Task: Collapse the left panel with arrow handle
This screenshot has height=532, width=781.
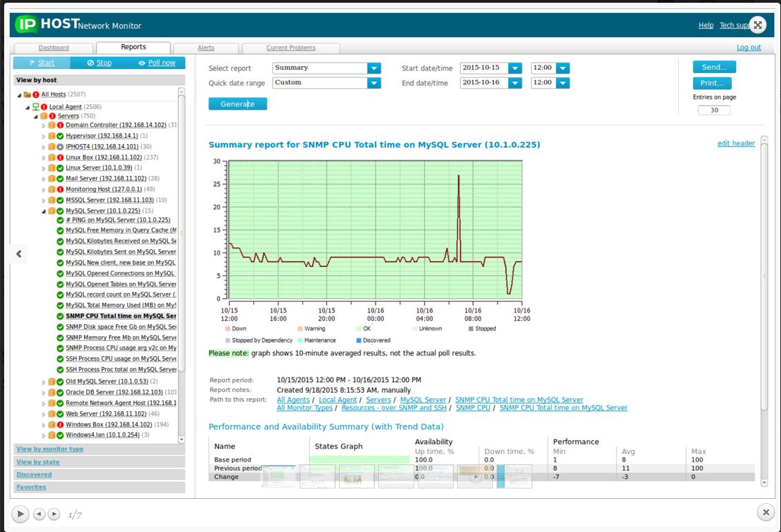Action: [19, 254]
